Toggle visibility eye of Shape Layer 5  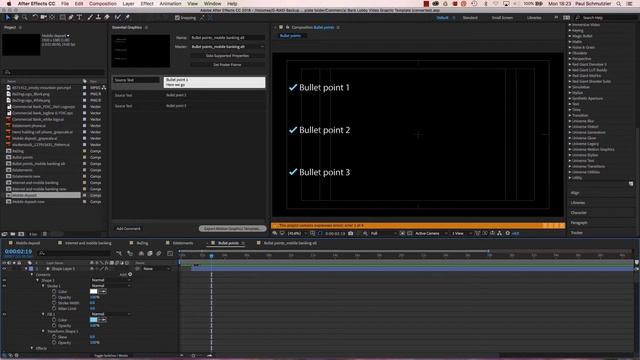(4, 269)
